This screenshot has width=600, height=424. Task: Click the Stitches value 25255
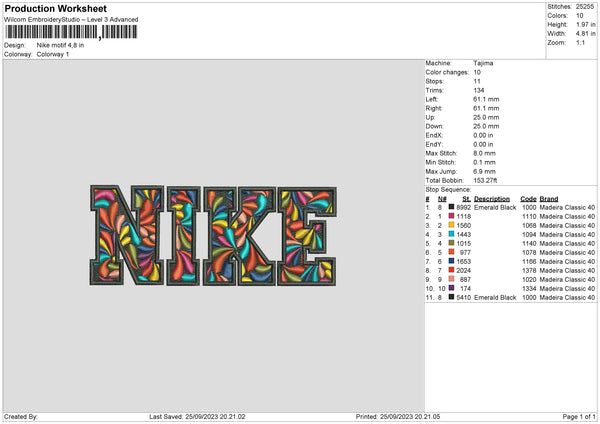click(585, 7)
